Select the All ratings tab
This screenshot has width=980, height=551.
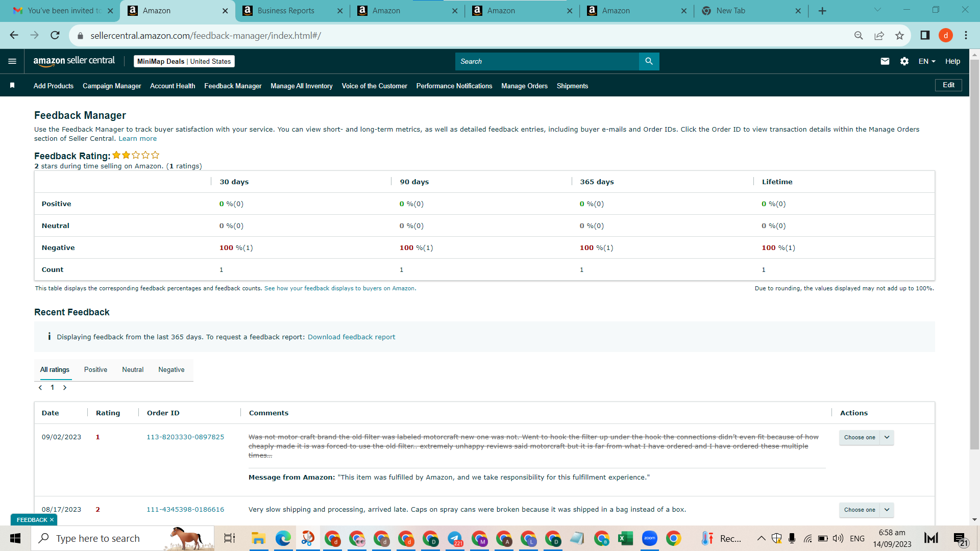55,370
